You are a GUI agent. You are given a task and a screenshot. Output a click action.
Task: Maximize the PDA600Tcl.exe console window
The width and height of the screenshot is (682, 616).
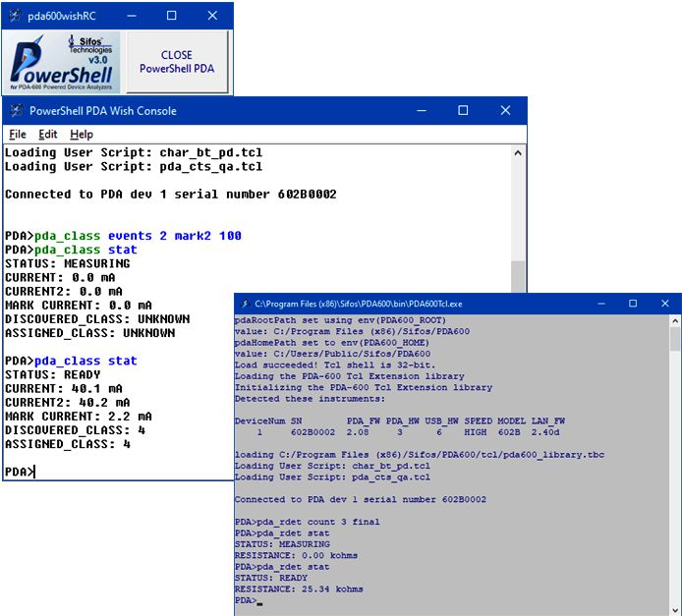pos(633,304)
